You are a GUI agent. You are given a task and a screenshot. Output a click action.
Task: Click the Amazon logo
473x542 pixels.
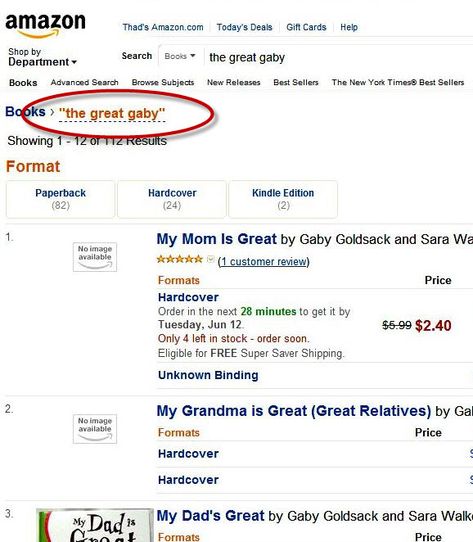(x=45, y=25)
